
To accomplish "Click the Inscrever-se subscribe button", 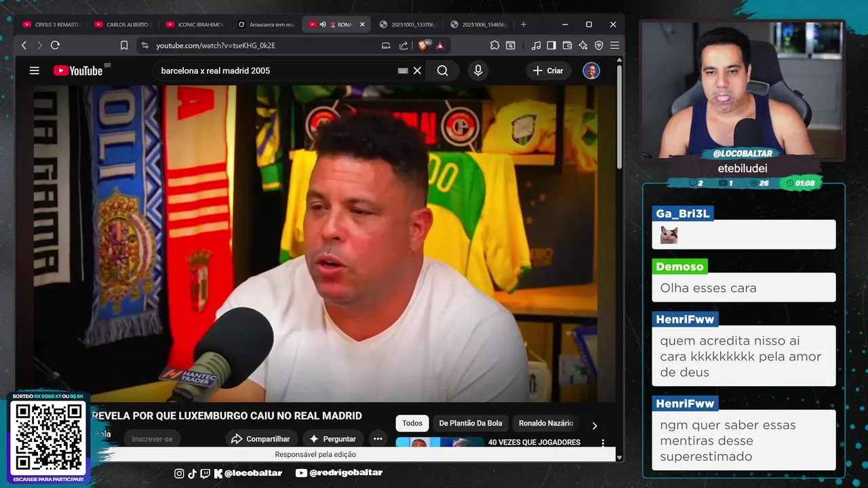I will click(x=152, y=439).
